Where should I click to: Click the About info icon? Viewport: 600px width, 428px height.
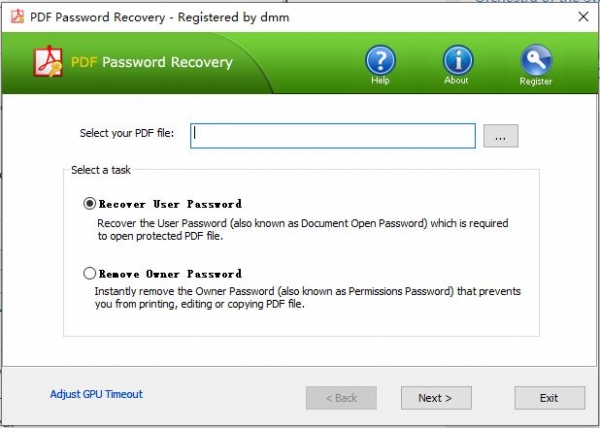coord(458,59)
